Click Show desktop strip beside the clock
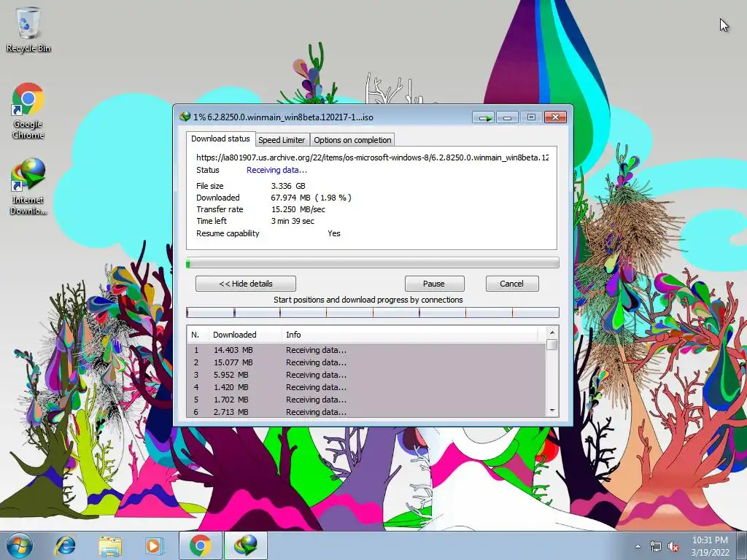This screenshot has height=560, width=747. point(742,545)
